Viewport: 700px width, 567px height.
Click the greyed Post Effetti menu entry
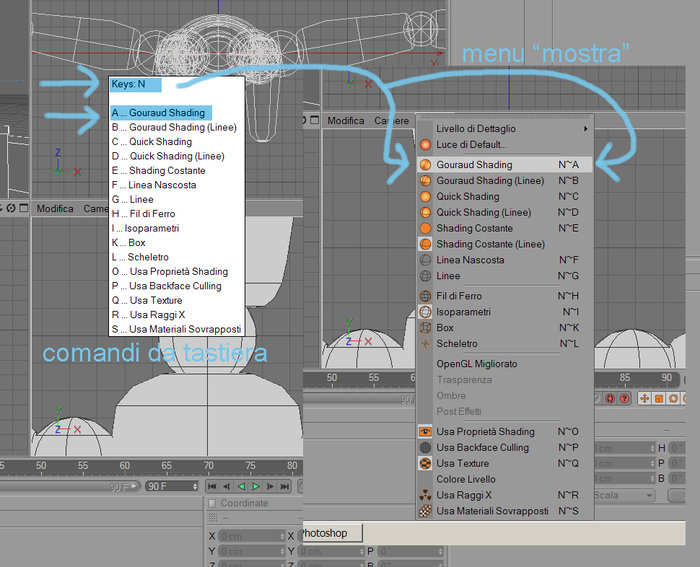[x=505, y=412]
